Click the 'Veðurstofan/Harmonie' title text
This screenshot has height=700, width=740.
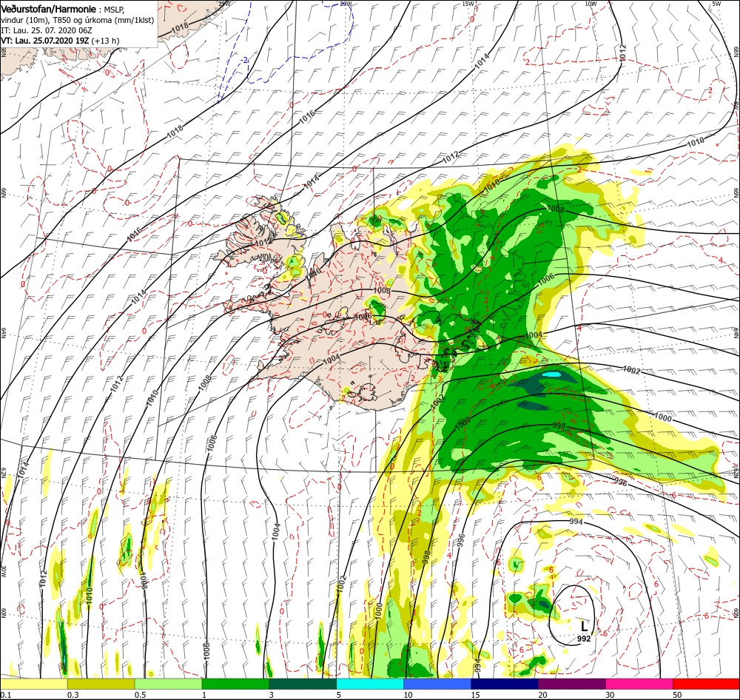tap(48, 9)
